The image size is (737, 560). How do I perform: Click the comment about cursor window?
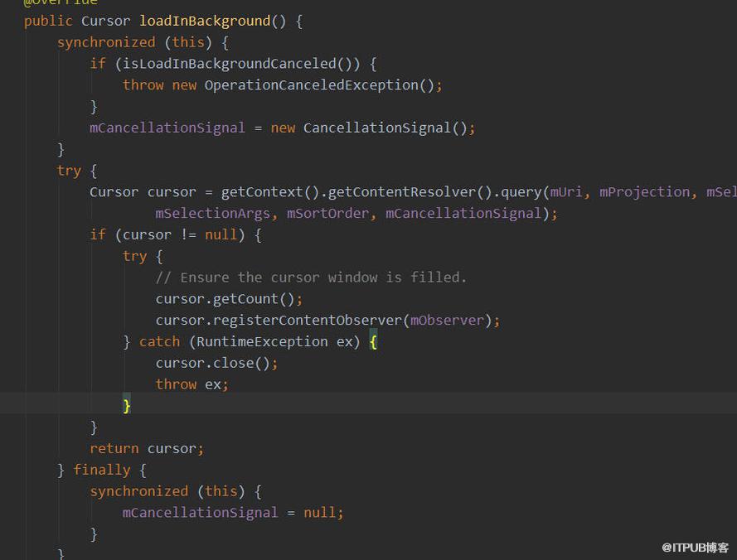click(x=311, y=278)
